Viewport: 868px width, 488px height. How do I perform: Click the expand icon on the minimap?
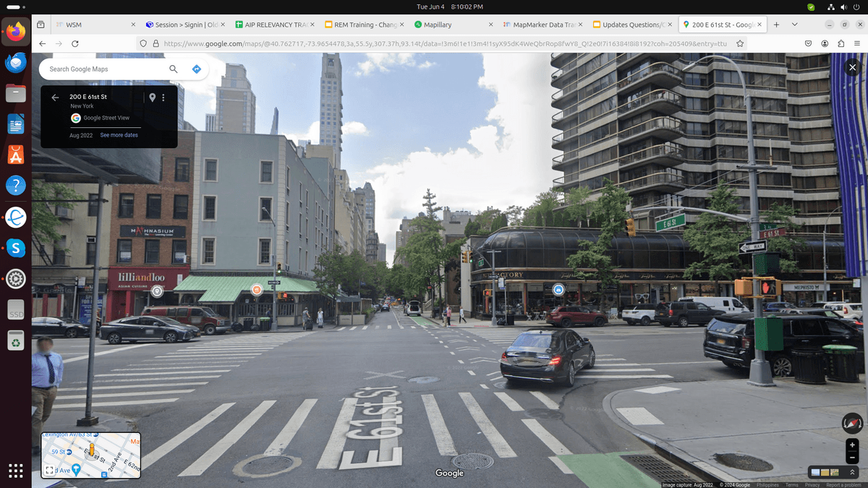tap(49, 470)
